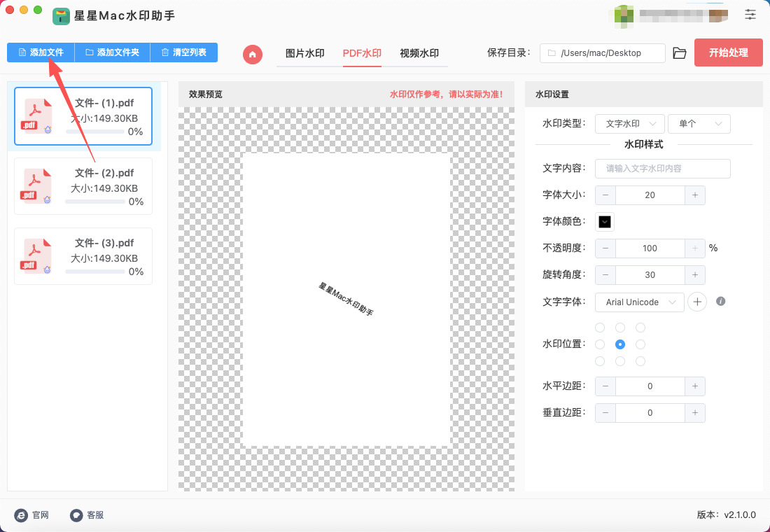Expand the 文字水印 watermark type dropdown
Screen dimensions: 770x532
(x=629, y=124)
